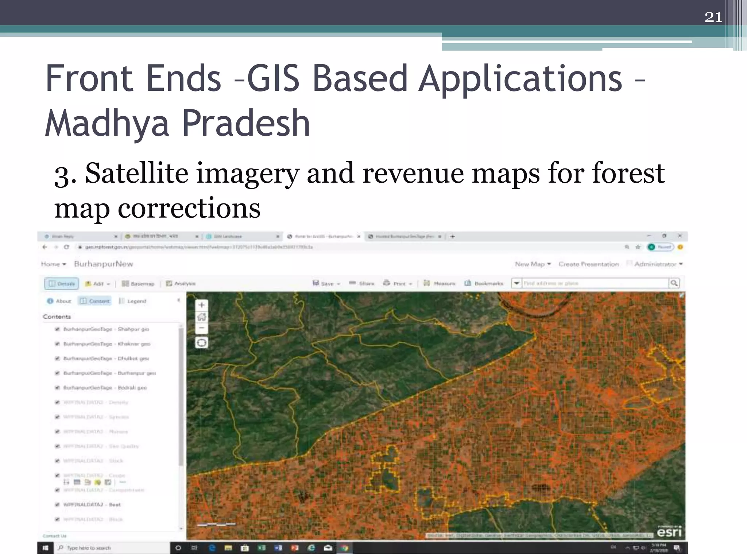Image resolution: width=747 pixels, height=560 pixels.
Task: Click Create Presentation link
Action: [x=589, y=264]
